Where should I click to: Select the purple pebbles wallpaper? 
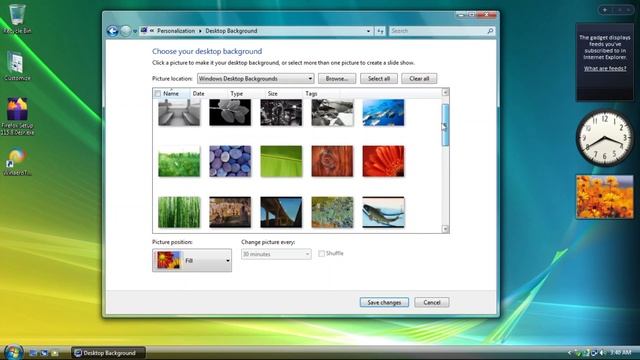coord(230,161)
